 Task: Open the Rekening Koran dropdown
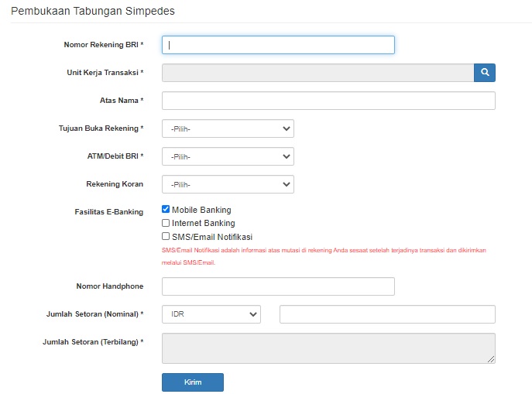[x=228, y=184]
